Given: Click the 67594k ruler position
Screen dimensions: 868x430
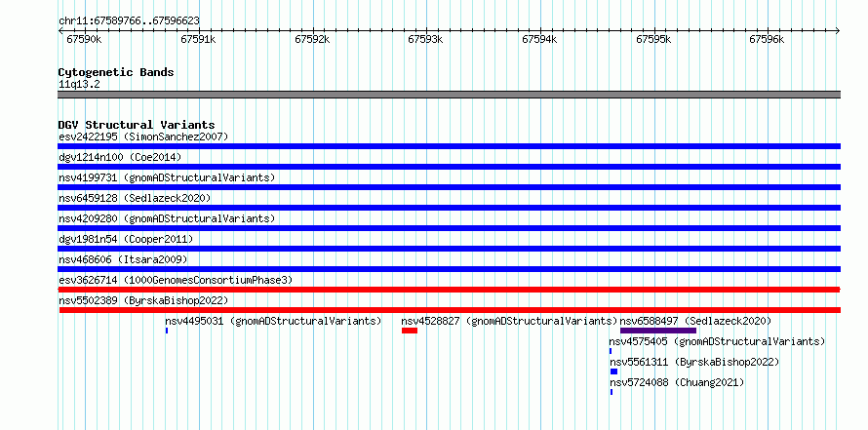Looking at the screenshot, I should coord(539,39).
